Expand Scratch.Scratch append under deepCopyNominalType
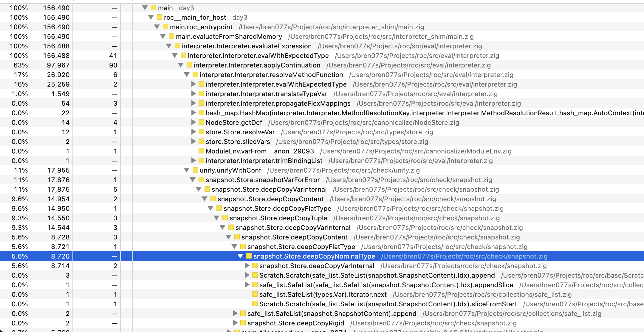The width and height of the screenshot is (644, 332). [x=247, y=275]
